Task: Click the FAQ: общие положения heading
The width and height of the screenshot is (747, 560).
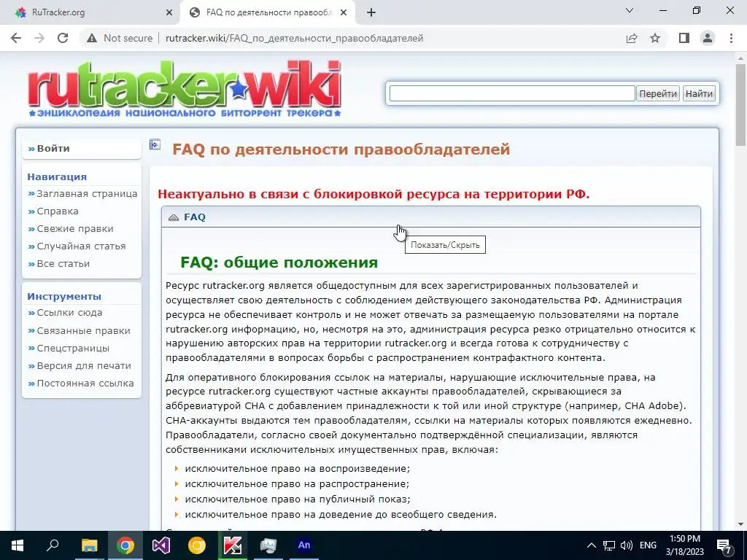Action: click(279, 262)
